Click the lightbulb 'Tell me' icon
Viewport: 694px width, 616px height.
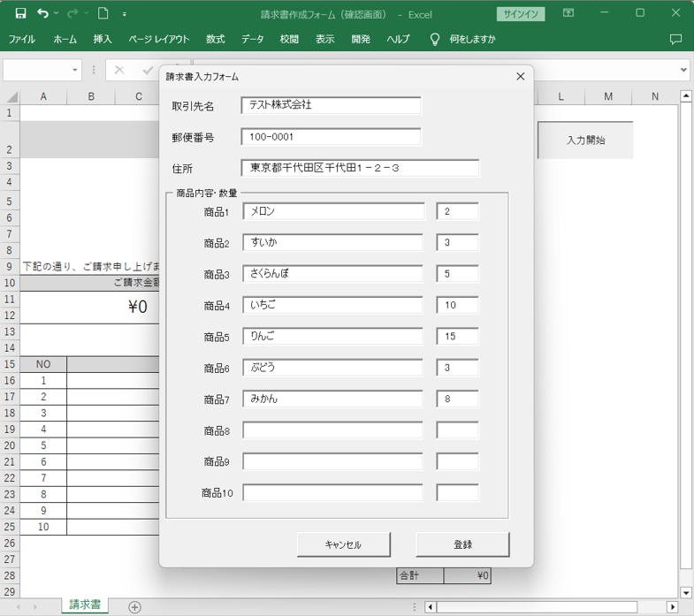[434, 40]
